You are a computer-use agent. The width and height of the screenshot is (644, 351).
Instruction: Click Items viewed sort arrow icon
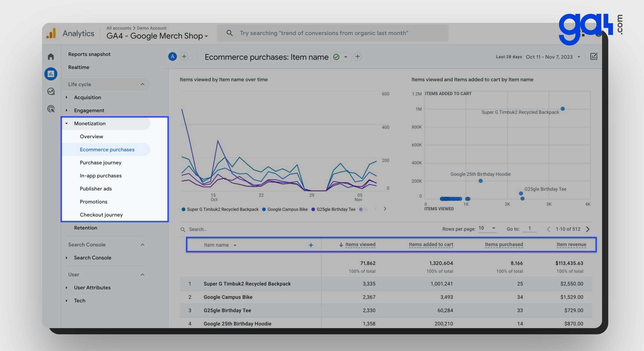pos(341,245)
